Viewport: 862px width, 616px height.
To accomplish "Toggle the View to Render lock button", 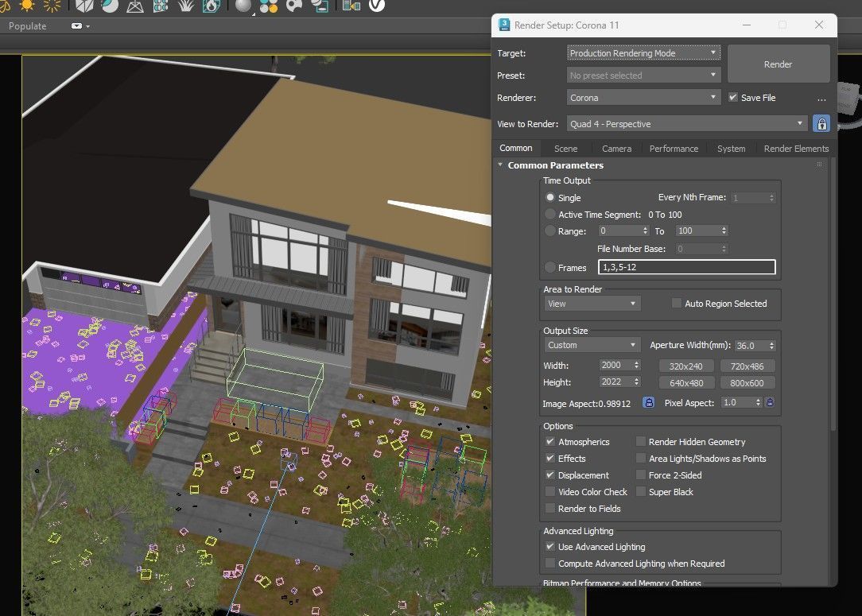I will point(821,124).
